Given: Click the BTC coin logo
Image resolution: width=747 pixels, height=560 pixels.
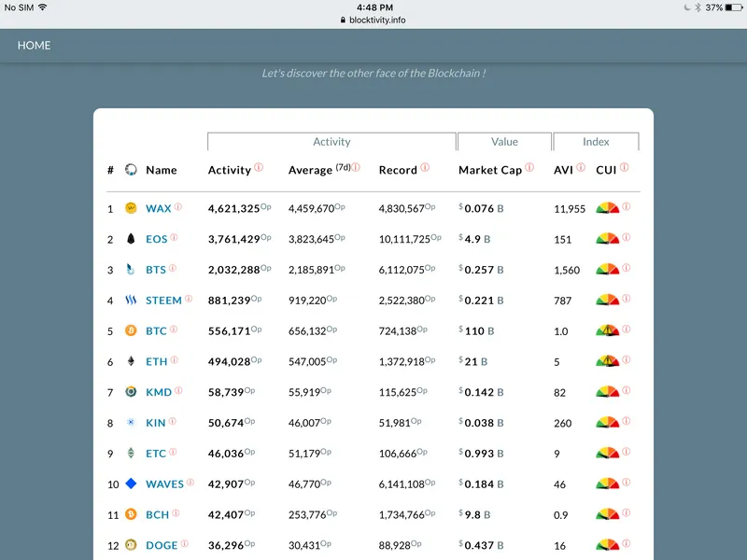Looking at the screenshot, I should pos(131,330).
